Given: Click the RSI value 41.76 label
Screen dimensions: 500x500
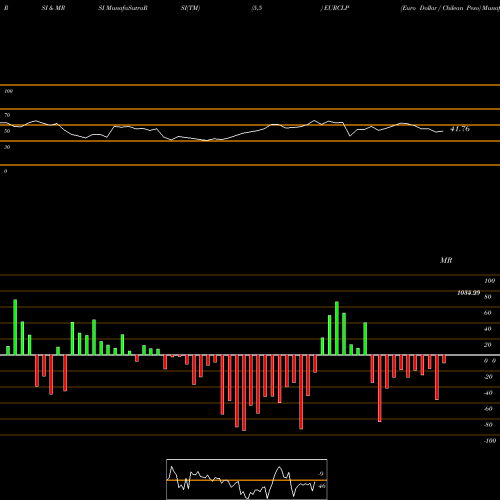Looking at the screenshot, I should click(x=460, y=129).
